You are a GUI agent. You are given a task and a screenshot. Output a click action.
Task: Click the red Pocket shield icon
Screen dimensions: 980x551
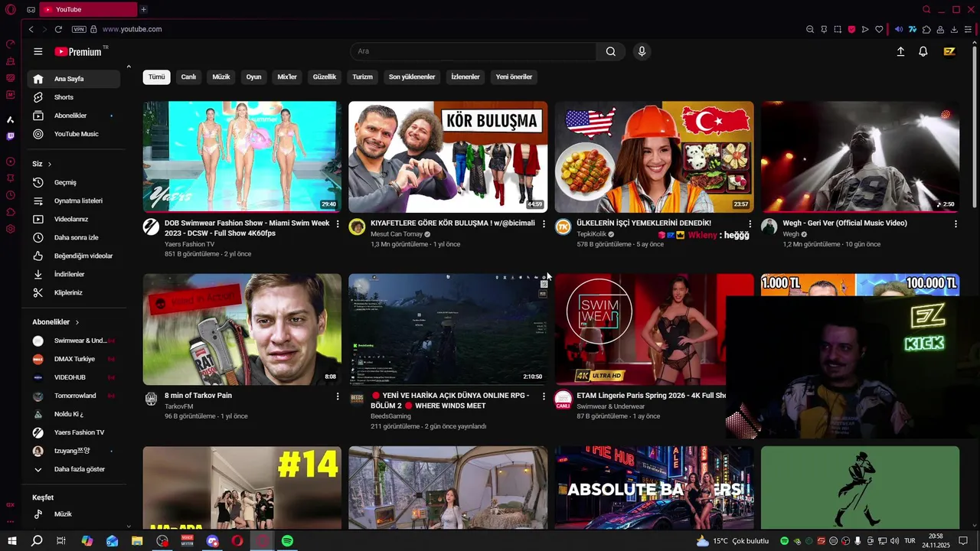tap(851, 29)
